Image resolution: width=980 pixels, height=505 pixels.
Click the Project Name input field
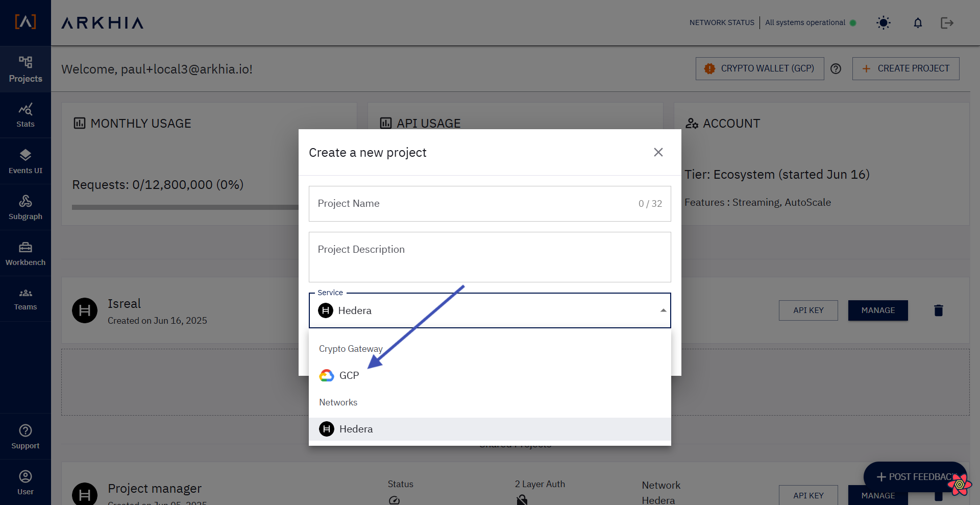pos(490,204)
